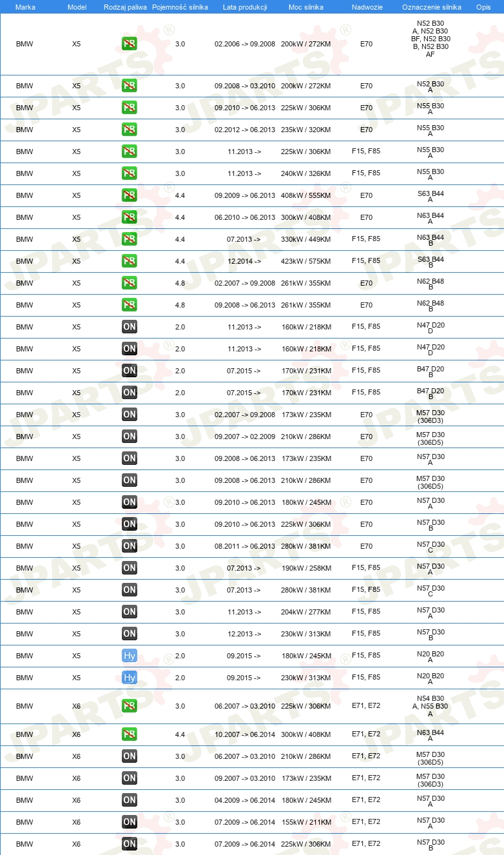Click the Marka column header
504x855 pixels.
[x=25, y=7]
